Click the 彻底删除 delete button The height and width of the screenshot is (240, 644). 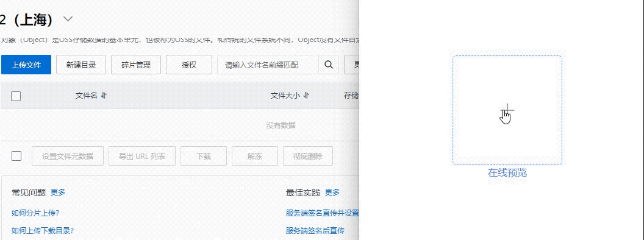(308, 156)
